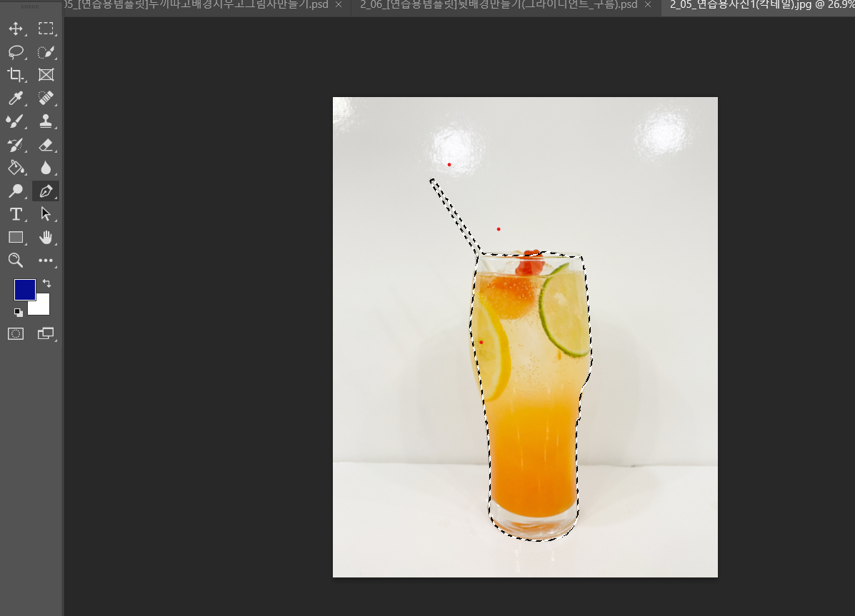Select the Spot Healing Brush tool
This screenshot has height=616, width=855.
tap(46, 98)
